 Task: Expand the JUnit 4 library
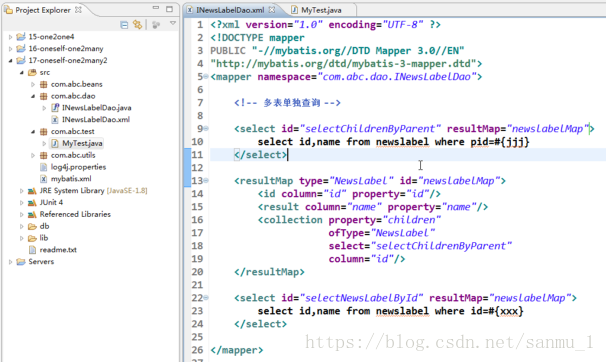click(x=22, y=203)
